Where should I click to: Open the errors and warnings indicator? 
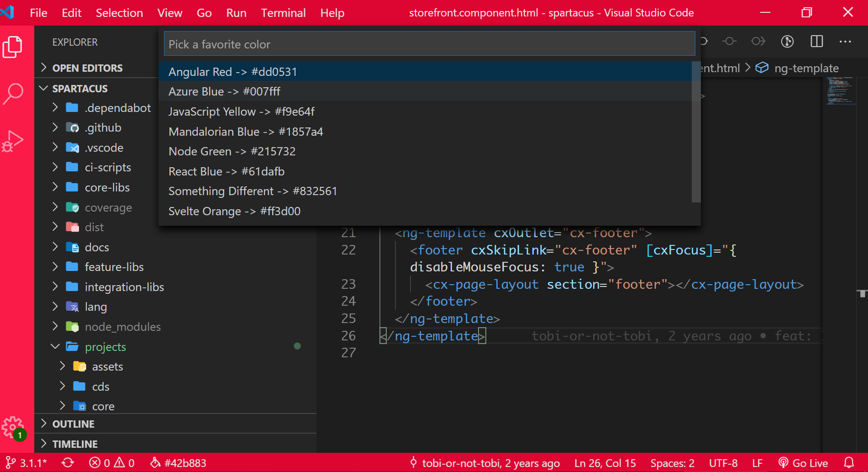pyautogui.click(x=111, y=462)
